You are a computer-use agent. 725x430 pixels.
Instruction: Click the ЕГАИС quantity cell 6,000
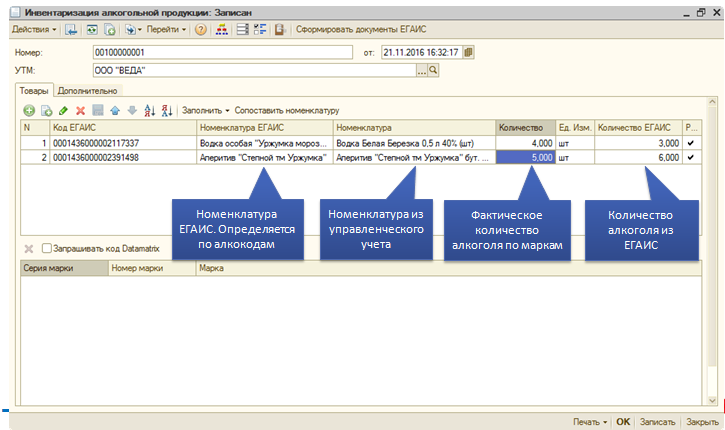639,158
